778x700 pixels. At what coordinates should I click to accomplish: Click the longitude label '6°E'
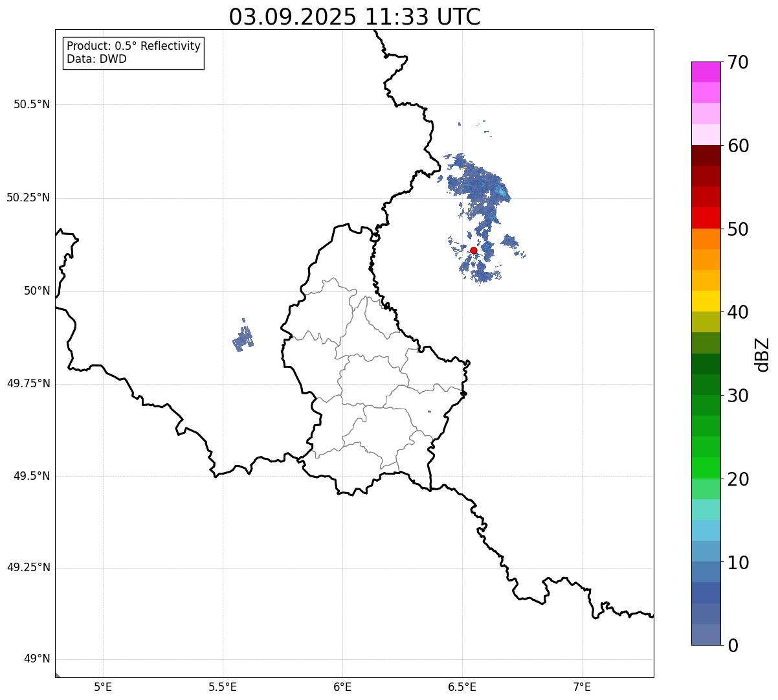point(342,687)
